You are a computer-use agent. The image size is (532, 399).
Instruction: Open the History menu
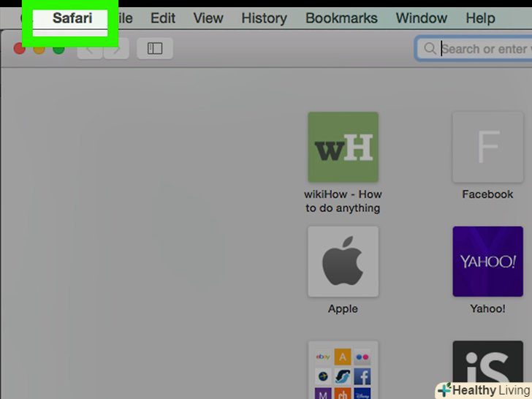click(264, 18)
